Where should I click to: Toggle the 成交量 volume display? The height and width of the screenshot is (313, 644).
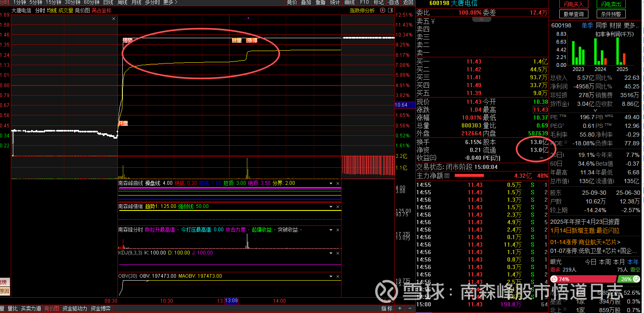[66, 10]
